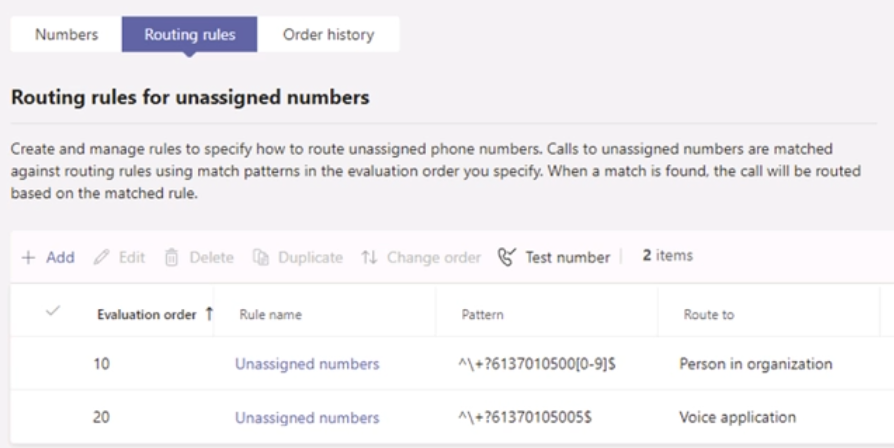
Task: Click the Delete trash can icon
Action: pos(171,257)
